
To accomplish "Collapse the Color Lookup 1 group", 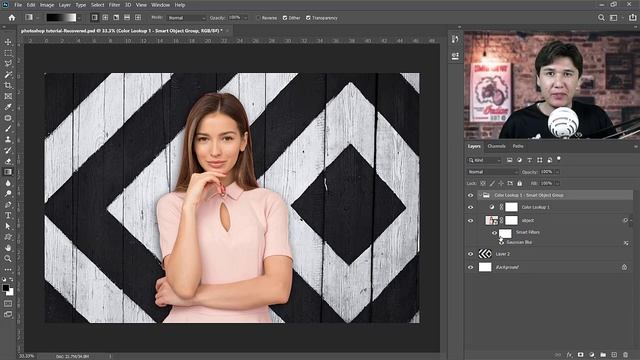I will [480, 196].
